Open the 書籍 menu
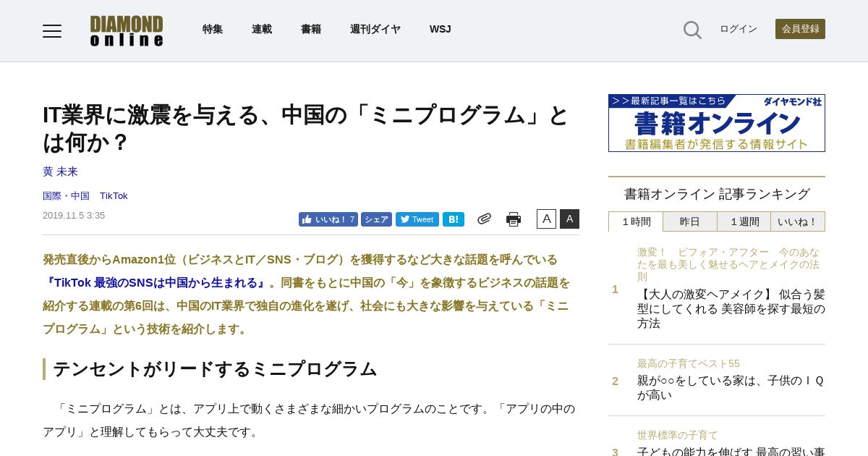The width and height of the screenshot is (868, 456). 311,30
